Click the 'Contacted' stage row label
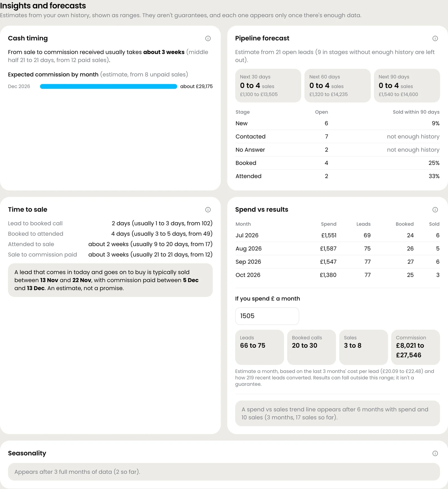Viewport: 448px width, 489px height. coord(250,136)
